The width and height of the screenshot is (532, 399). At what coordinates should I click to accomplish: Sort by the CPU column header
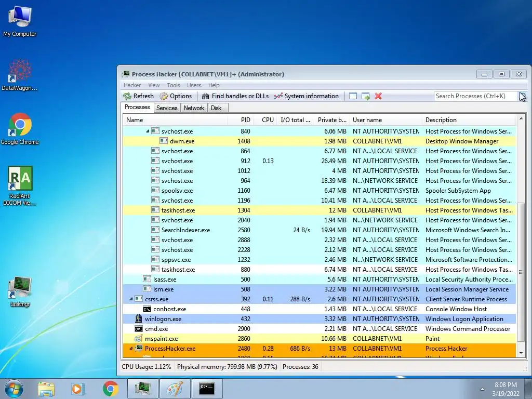coord(264,120)
